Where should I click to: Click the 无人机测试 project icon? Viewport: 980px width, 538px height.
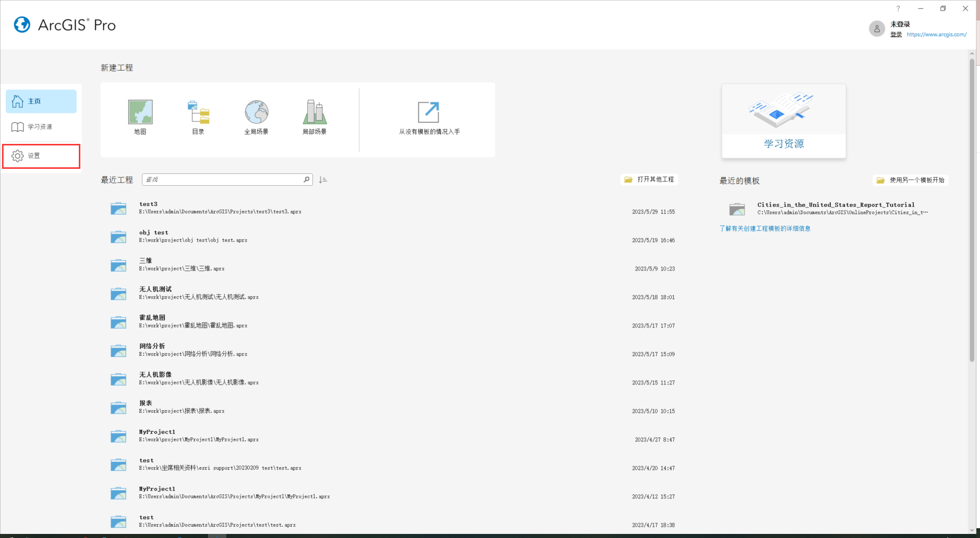coord(118,294)
